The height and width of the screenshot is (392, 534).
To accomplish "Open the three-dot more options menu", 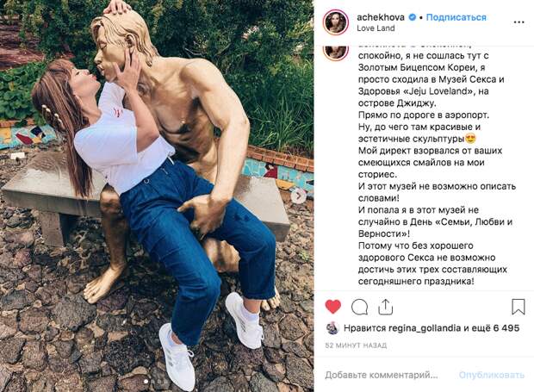I will pyautogui.click(x=518, y=22).
